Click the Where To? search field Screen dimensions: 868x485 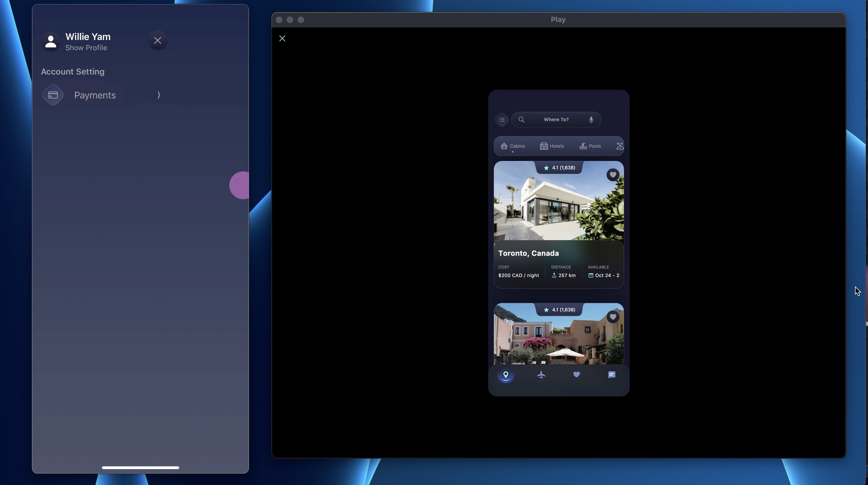(x=556, y=120)
